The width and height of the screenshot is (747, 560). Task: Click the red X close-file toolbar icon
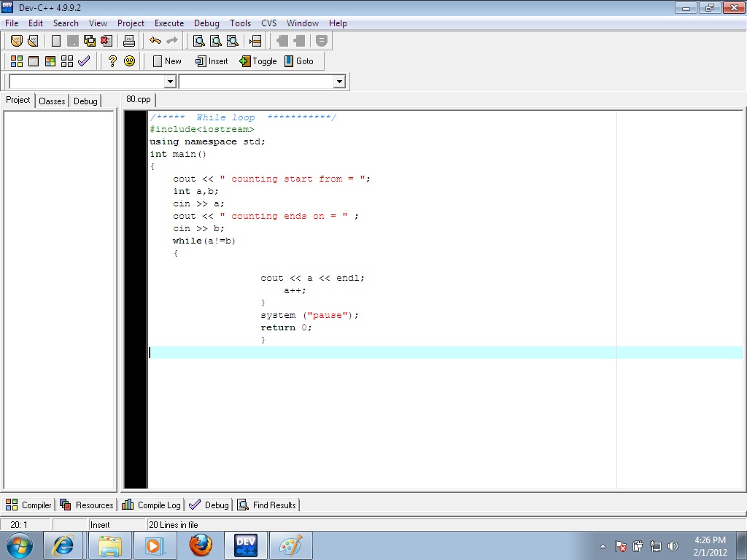[107, 41]
